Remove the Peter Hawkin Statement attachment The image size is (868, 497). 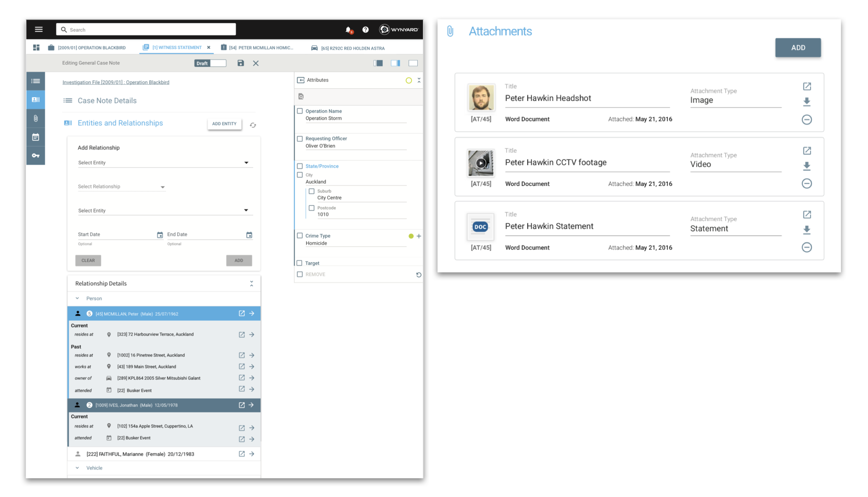point(807,247)
